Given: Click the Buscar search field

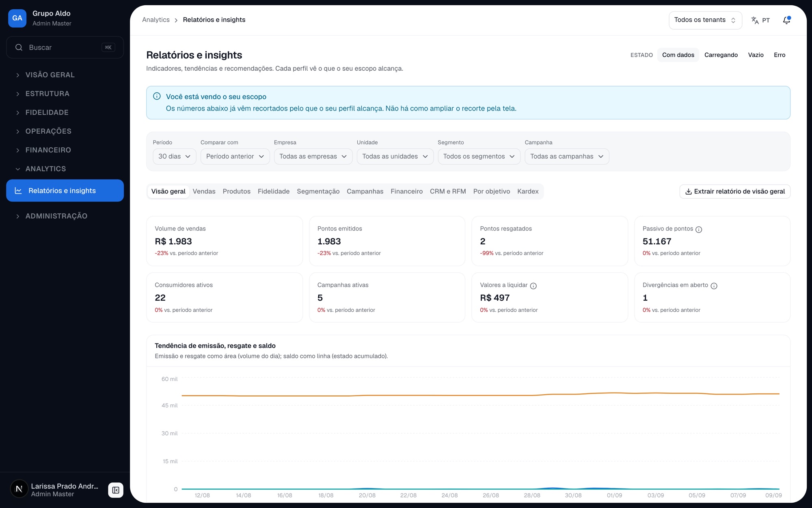Looking at the screenshot, I should click(x=65, y=48).
